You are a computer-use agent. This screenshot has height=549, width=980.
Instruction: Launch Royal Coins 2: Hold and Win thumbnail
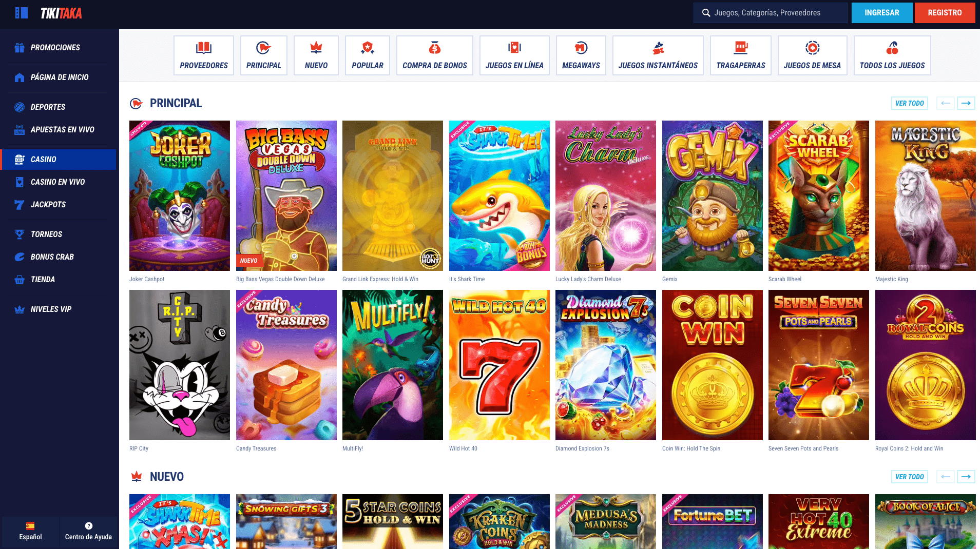click(x=926, y=365)
